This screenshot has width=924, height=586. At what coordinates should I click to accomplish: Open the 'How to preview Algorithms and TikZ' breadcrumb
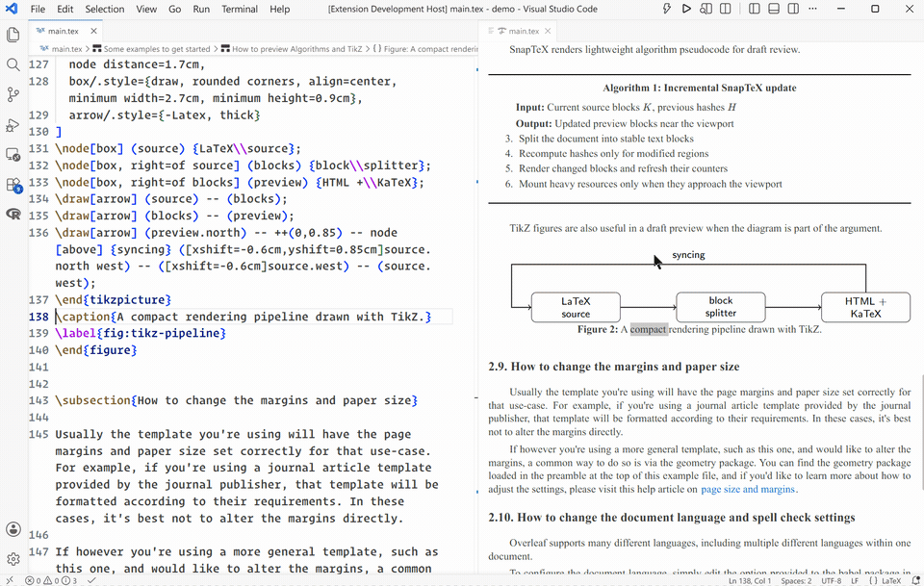[x=292, y=49]
